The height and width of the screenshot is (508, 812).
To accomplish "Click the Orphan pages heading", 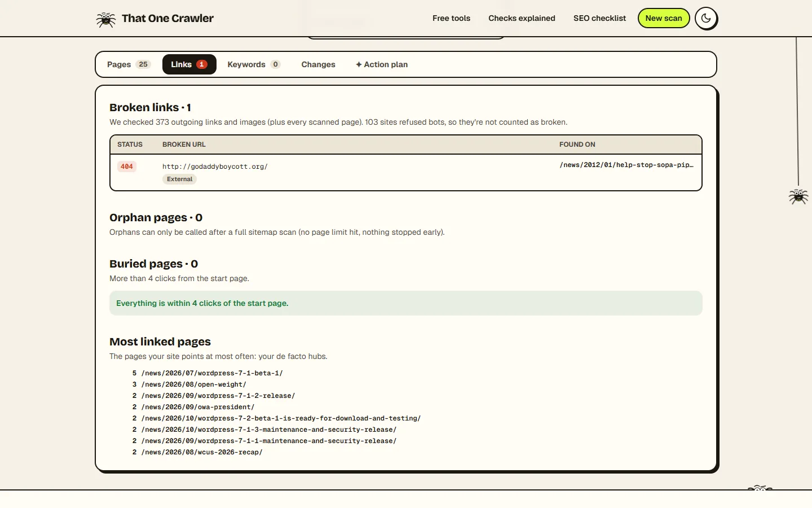I will [156, 217].
